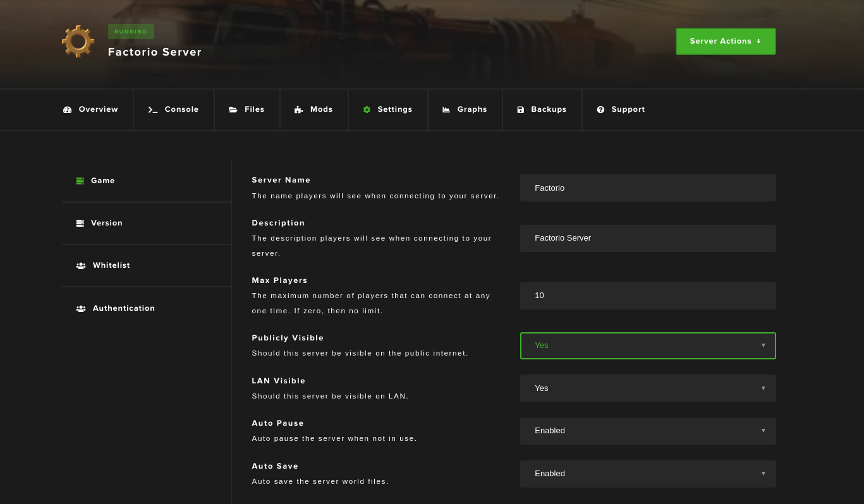Click the Support question mark icon
864x504 pixels.
tap(600, 110)
